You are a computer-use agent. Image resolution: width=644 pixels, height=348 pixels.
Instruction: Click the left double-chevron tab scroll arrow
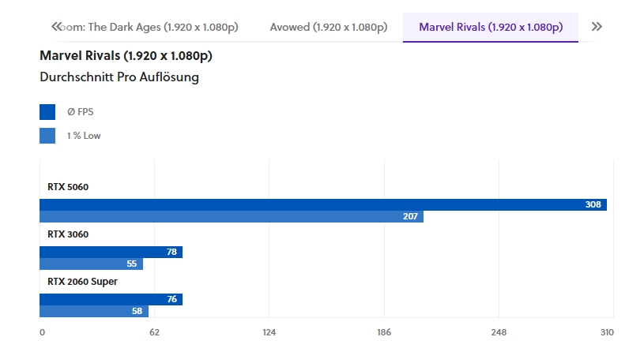click(x=56, y=27)
